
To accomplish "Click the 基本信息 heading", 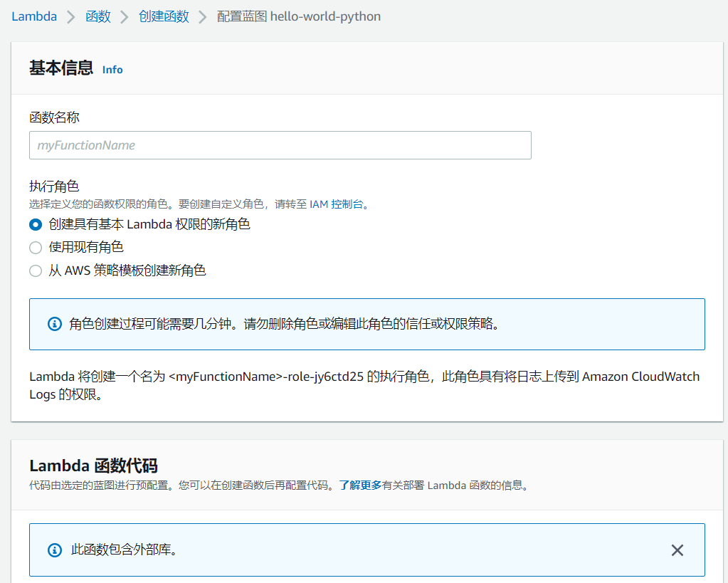I will [61, 68].
